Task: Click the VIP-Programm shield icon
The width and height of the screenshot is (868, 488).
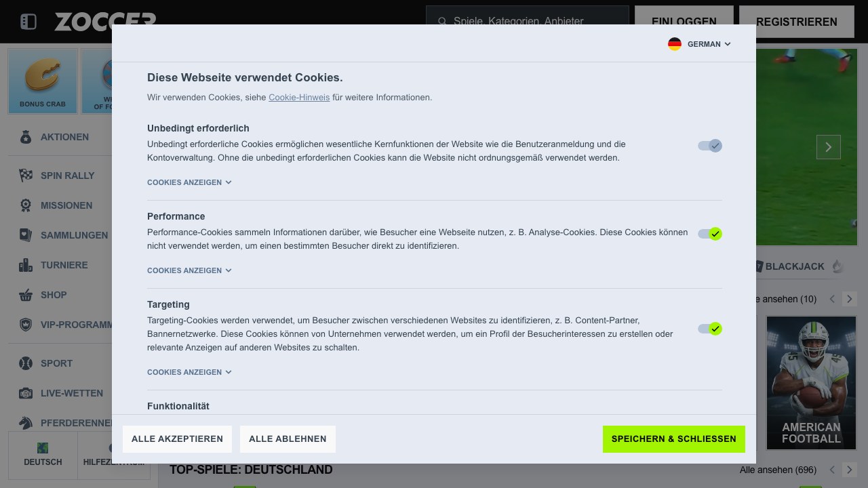Action: click(x=26, y=325)
